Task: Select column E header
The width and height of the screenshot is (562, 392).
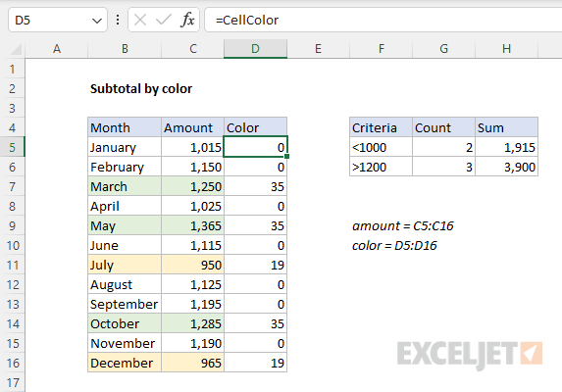Action: tap(319, 49)
